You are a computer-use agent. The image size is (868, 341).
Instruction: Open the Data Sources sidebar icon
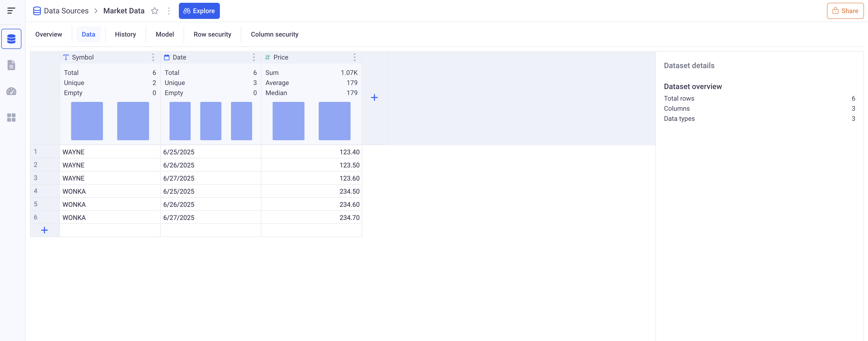click(11, 39)
